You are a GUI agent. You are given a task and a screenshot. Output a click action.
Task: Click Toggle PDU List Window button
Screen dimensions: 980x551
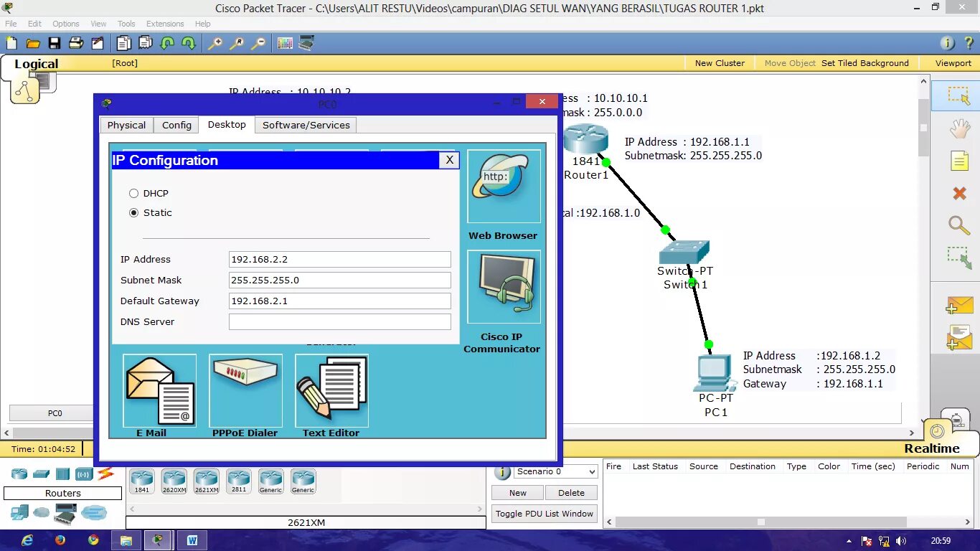click(x=545, y=514)
